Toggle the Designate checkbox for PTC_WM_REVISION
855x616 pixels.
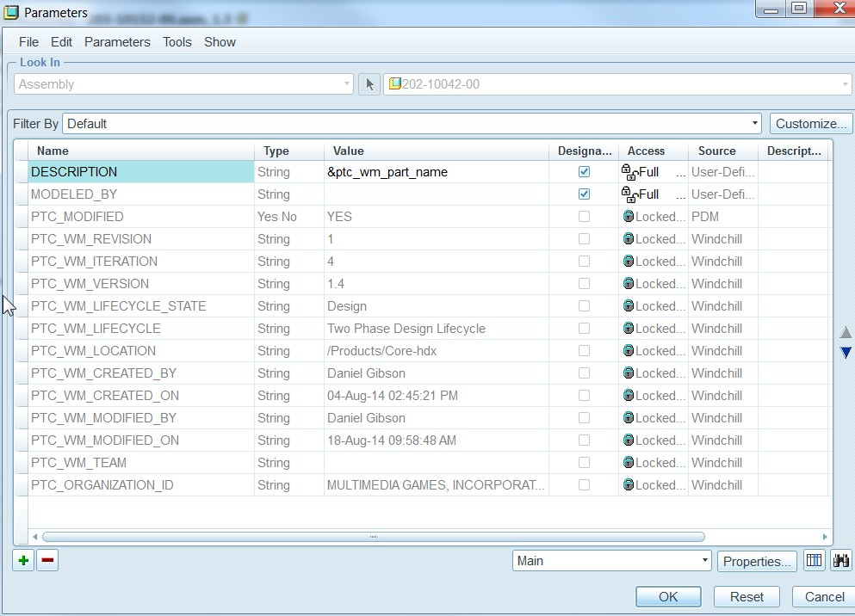(584, 239)
